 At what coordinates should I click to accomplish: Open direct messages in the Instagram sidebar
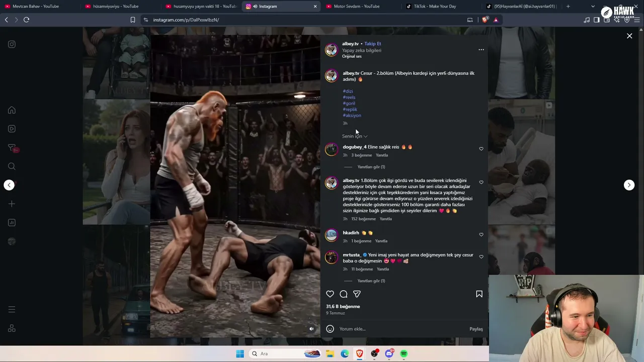point(12,148)
